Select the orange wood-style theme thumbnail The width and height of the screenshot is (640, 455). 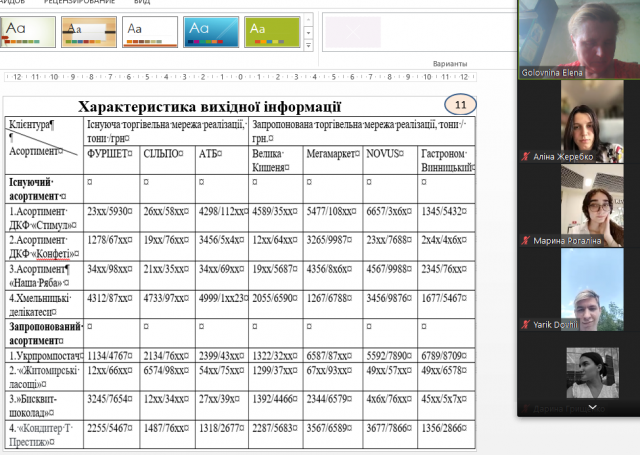89,32
